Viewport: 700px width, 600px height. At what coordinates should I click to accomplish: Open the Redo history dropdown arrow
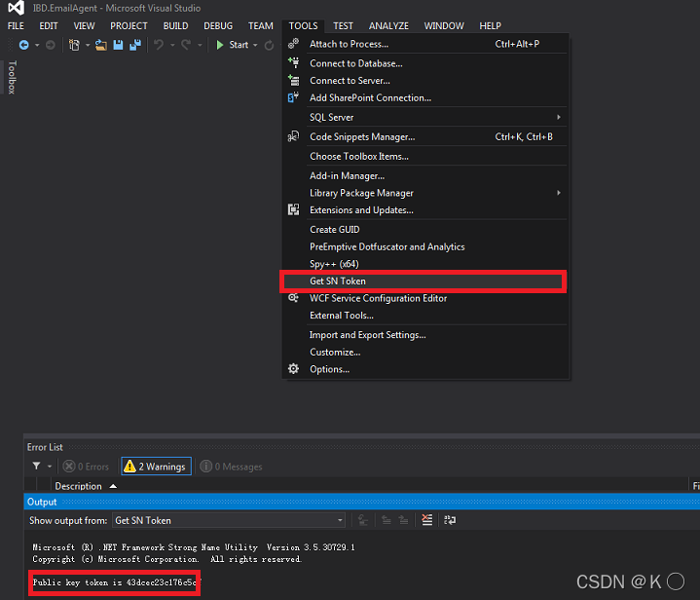click(x=200, y=45)
